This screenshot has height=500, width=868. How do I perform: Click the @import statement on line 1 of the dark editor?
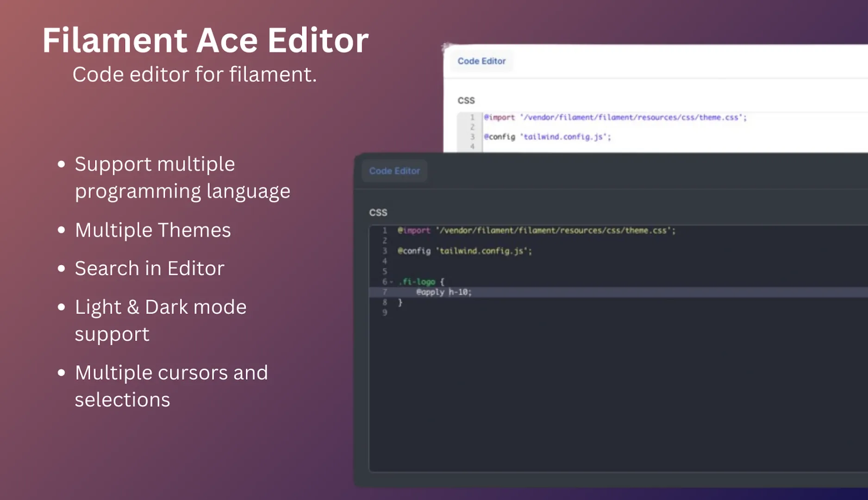(414, 230)
